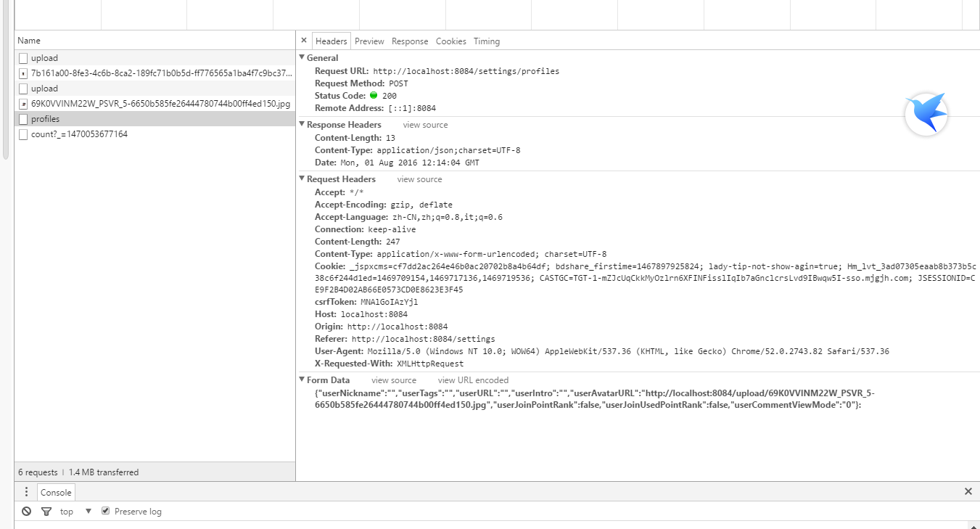Switch to the Cookies tab
This screenshot has height=529, width=980.
click(450, 41)
